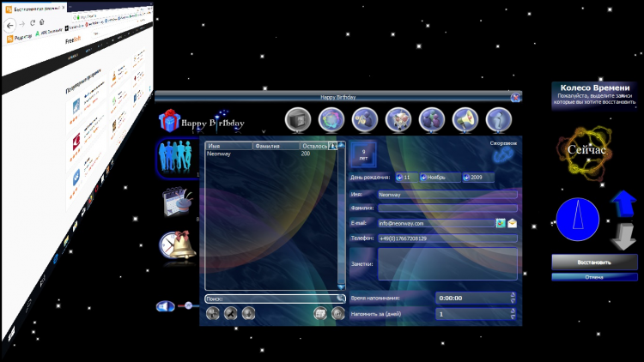The width and height of the screenshot is (644, 362).
Task: Open the info icon in toolbar
Action: pyautogui.click(x=499, y=119)
